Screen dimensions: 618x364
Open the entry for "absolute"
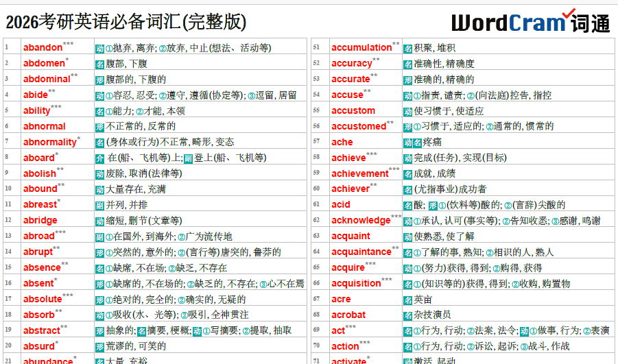coord(43,299)
